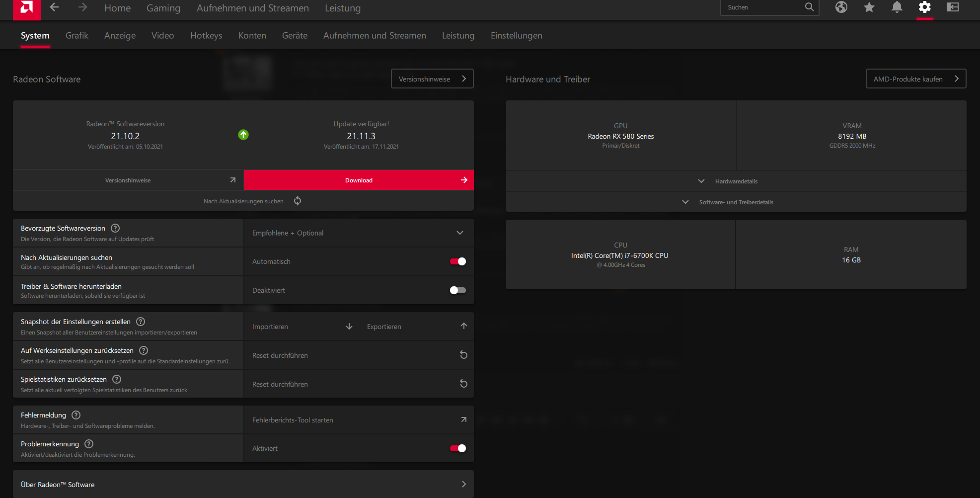980x498 pixels.
Task: Open help for Bevorzugte Softwareversion
Action: click(115, 228)
